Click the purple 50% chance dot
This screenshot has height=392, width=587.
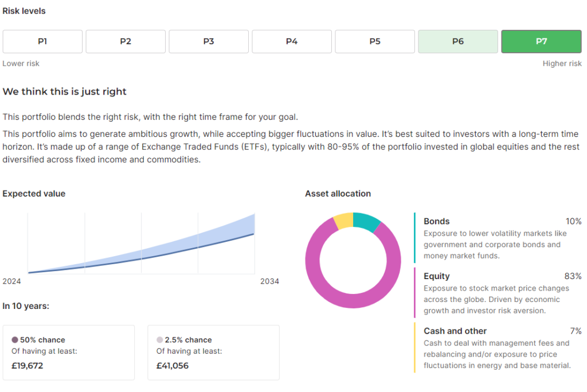tap(15, 340)
